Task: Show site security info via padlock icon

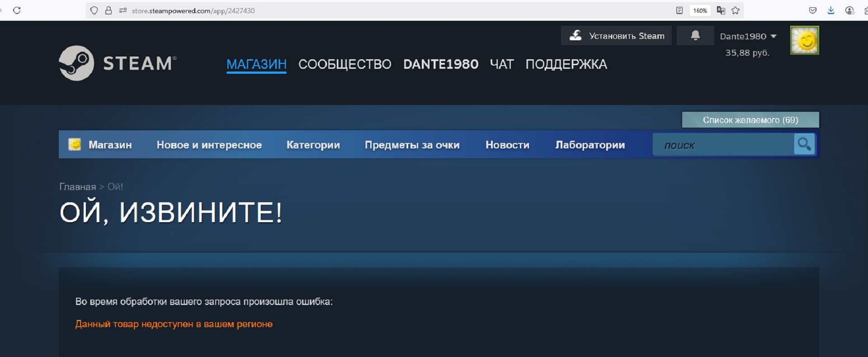Action: point(108,10)
